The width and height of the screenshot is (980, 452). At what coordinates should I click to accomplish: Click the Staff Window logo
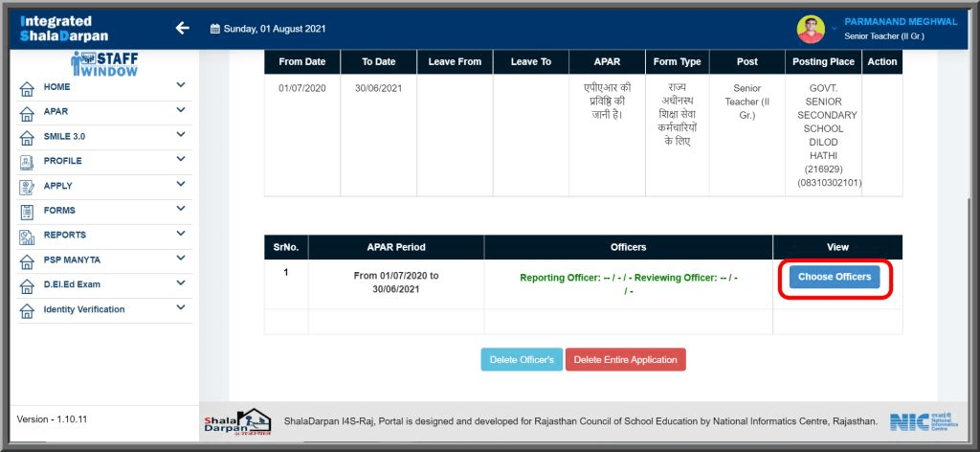(x=104, y=63)
